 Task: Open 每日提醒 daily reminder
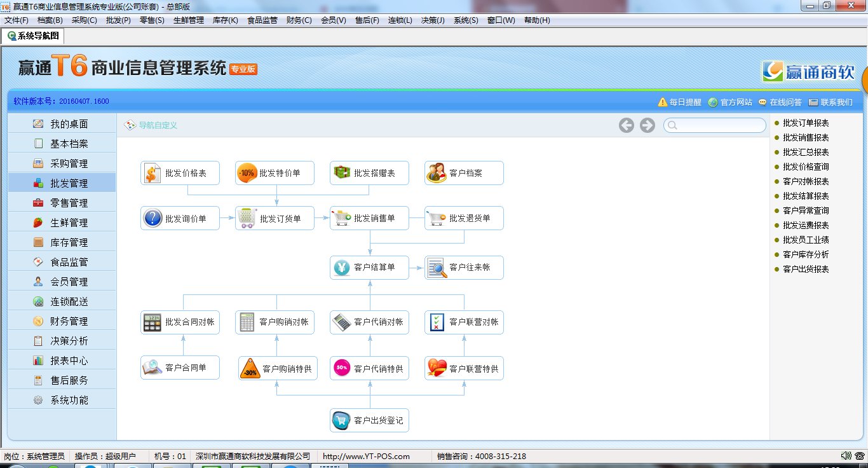point(680,102)
